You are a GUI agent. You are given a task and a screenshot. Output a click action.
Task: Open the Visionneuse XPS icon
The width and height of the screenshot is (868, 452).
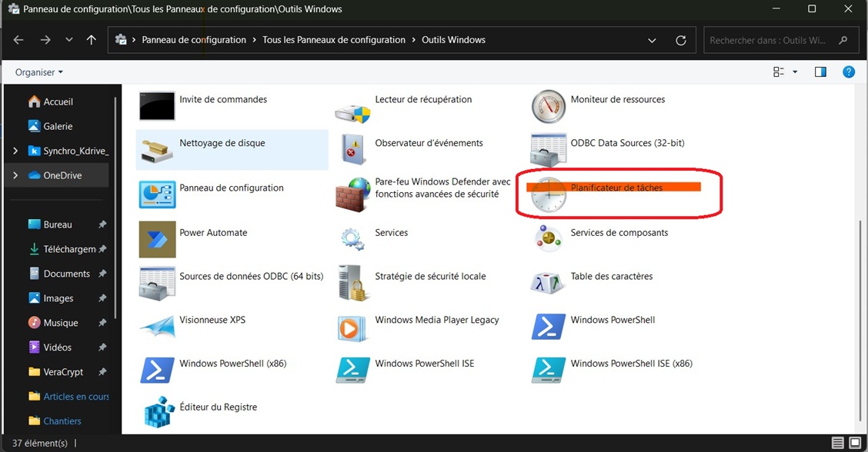tap(157, 327)
